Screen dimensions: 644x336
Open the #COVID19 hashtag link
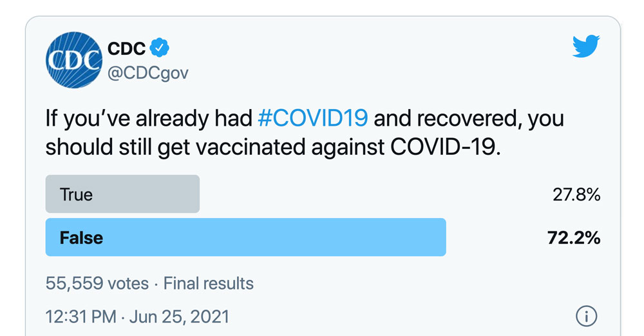(313, 119)
